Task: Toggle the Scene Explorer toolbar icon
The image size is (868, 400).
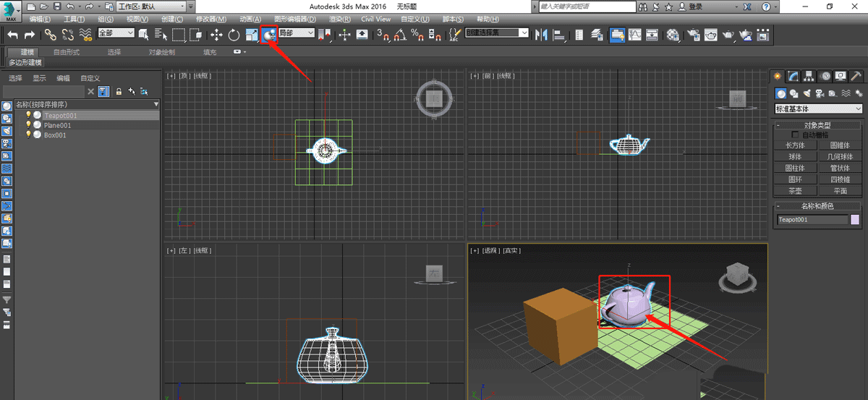Action: click(x=579, y=34)
